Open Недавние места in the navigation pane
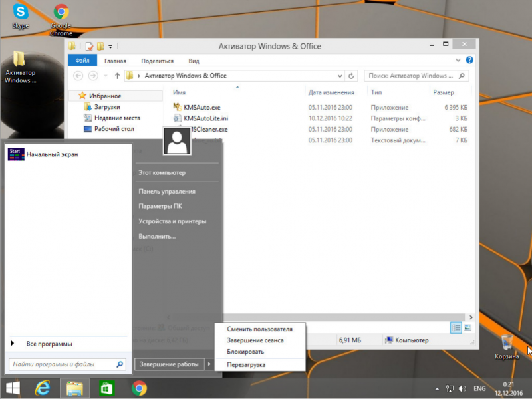 pyautogui.click(x=117, y=118)
